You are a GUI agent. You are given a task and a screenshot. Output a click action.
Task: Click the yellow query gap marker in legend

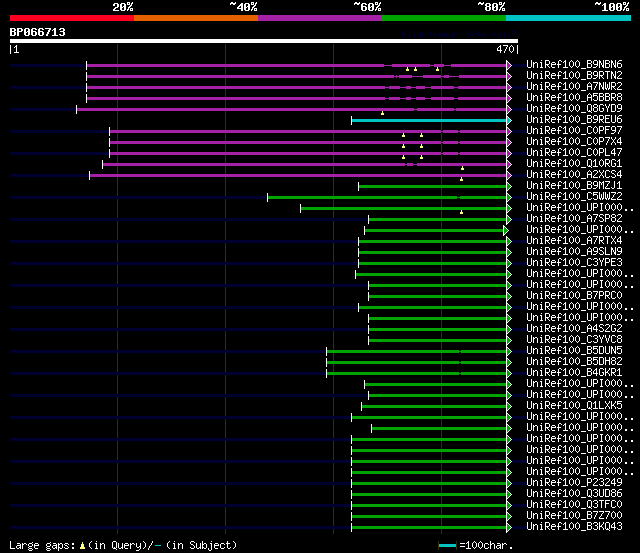[82, 545]
